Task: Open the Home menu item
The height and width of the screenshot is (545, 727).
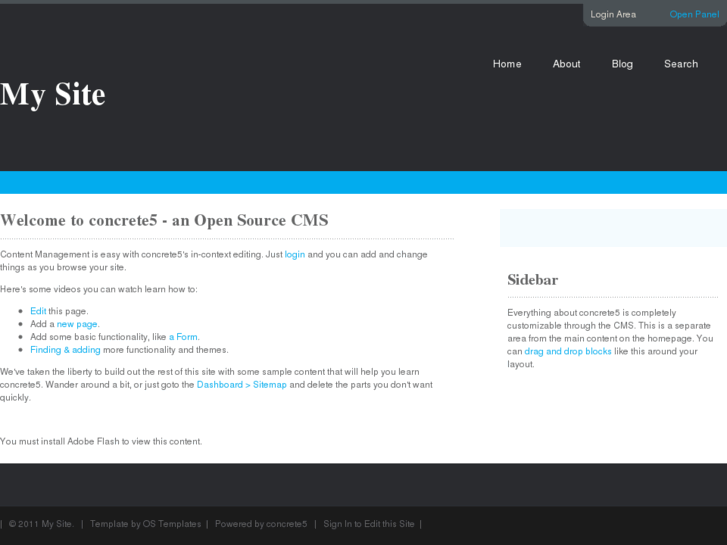Action: pos(507,64)
